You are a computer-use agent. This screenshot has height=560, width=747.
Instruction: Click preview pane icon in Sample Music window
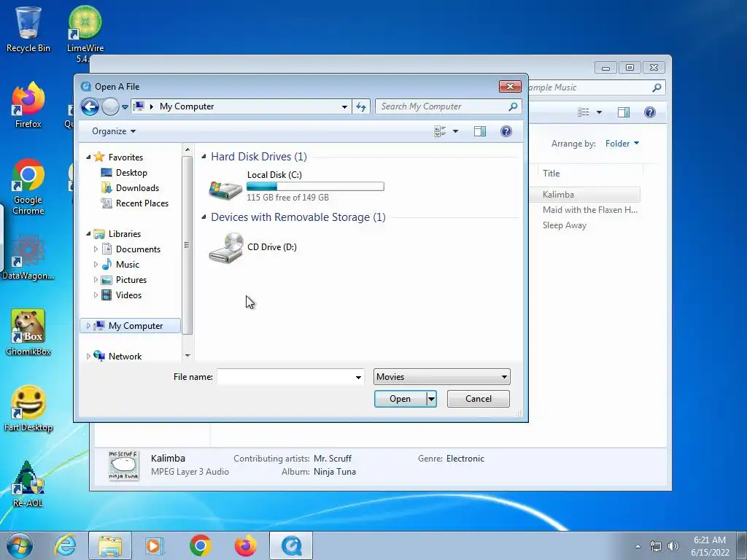(624, 112)
